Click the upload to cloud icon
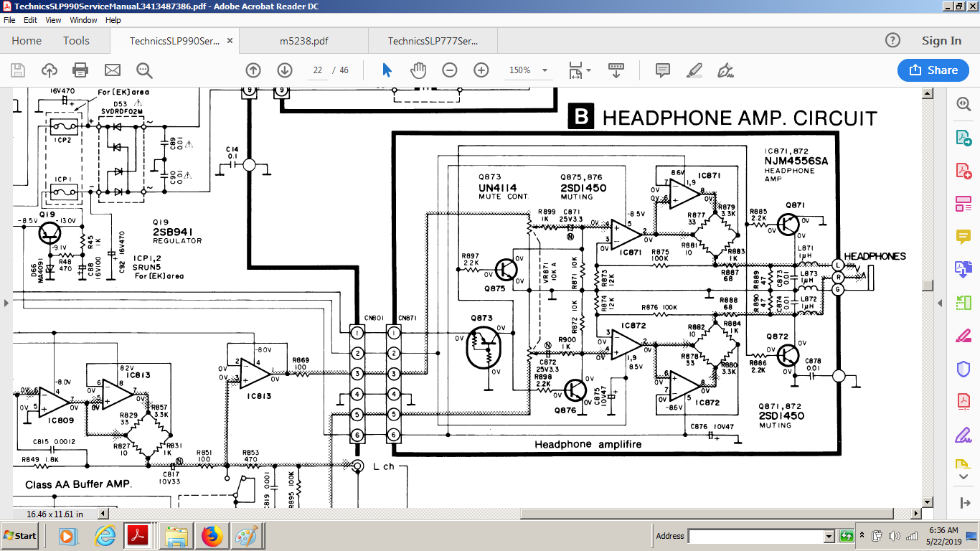The width and height of the screenshot is (980, 551). pyautogui.click(x=50, y=70)
